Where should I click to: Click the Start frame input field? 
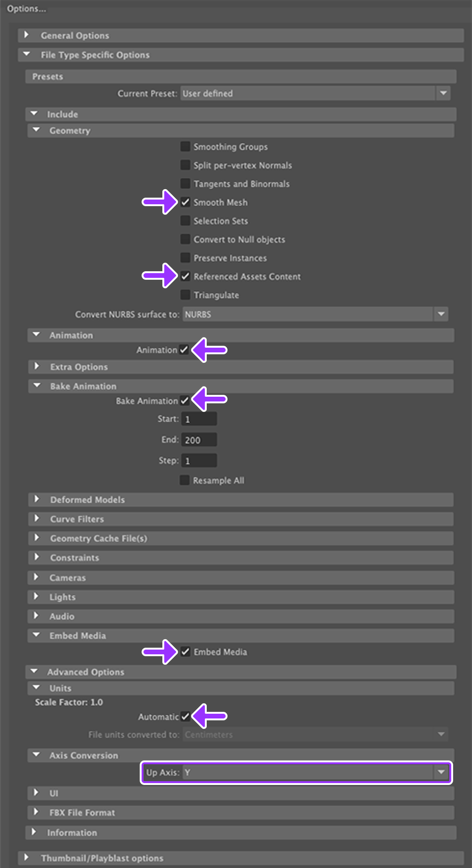pos(199,419)
